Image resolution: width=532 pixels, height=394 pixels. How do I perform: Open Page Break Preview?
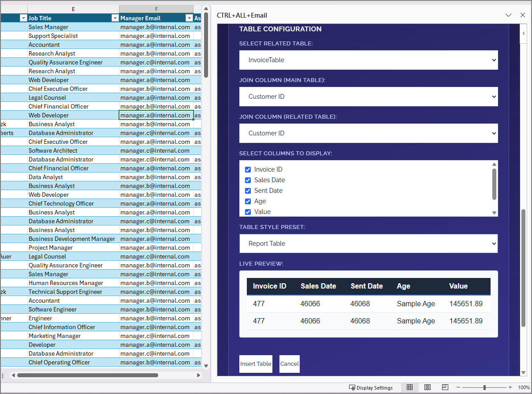coord(445,387)
